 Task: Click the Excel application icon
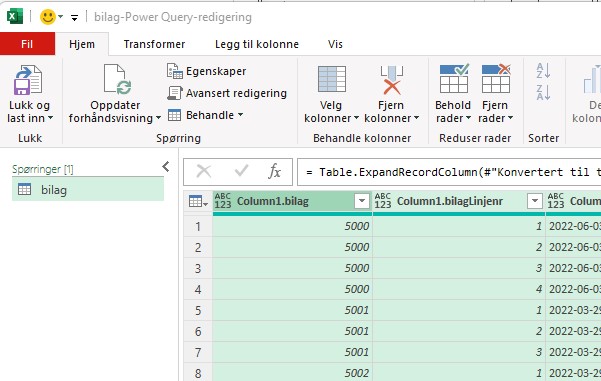point(15,17)
